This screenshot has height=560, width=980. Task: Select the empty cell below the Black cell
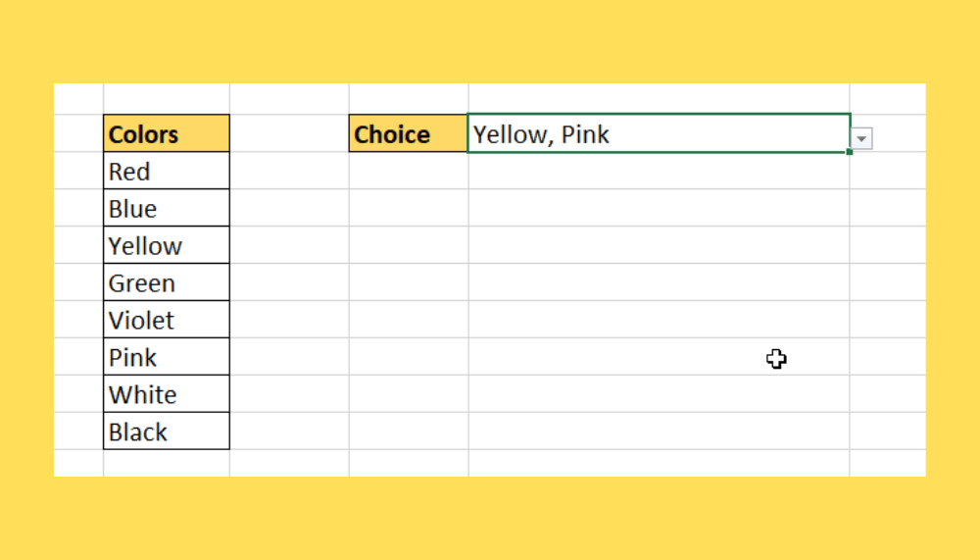point(167,463)
